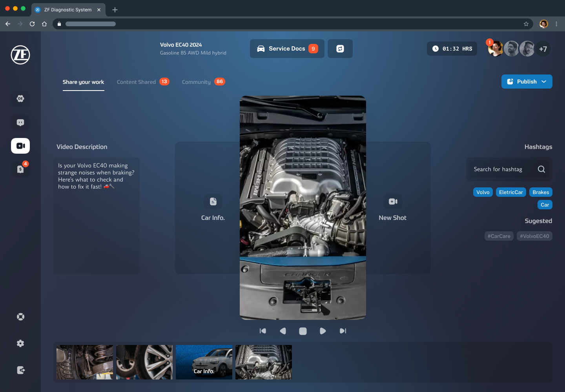Select the engine bay thumbnail
The width and height of the screenshot is (565, 392).
(264, 362)
